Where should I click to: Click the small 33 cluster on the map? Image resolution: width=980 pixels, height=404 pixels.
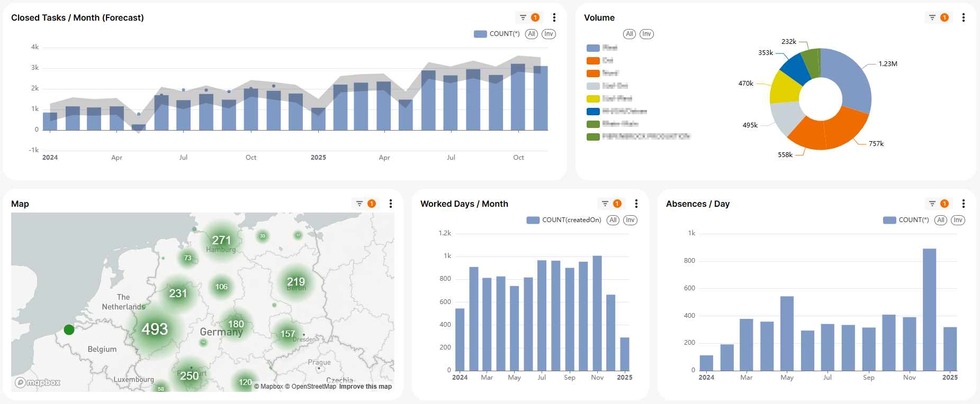pyautogui.click(x=263, y=236)
